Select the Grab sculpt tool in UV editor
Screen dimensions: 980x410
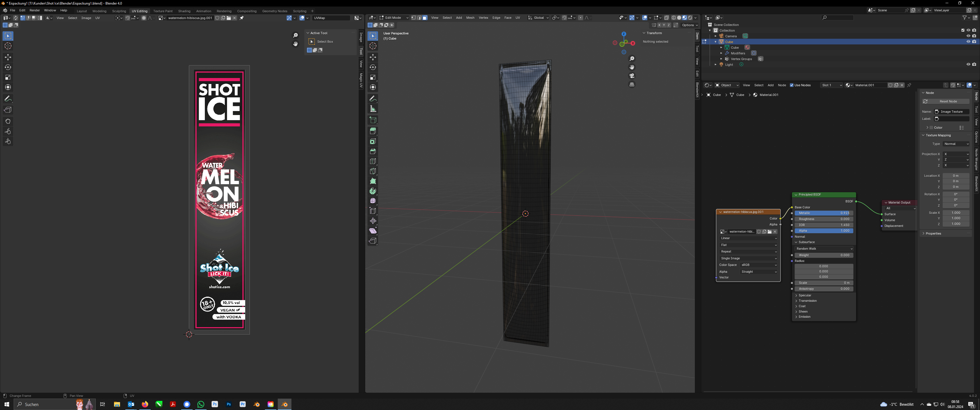8,121
